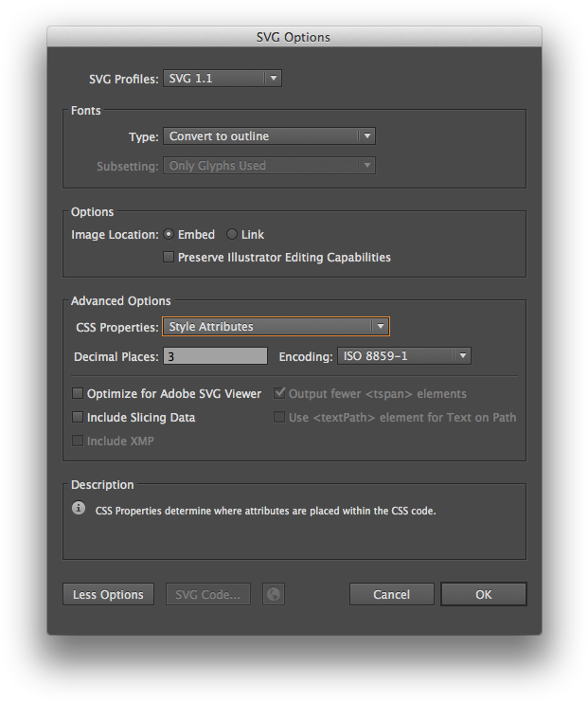
Task: Cancel the SVG Options dialog
Action: (x=392, y=594)
